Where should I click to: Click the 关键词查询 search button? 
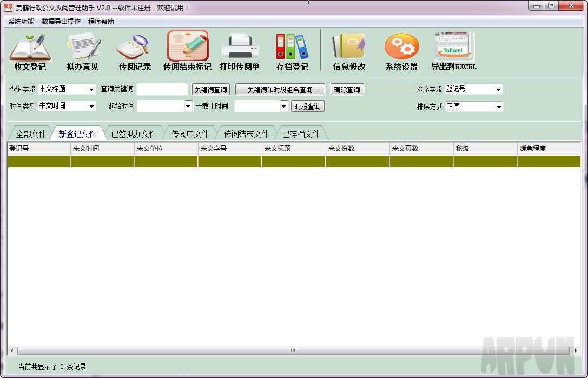click(210, 89)
